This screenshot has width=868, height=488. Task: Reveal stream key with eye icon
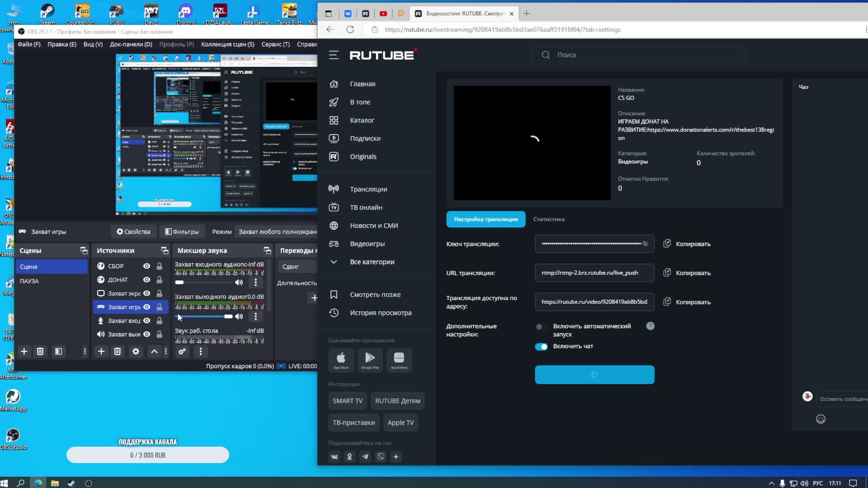(x=645, y=244)
